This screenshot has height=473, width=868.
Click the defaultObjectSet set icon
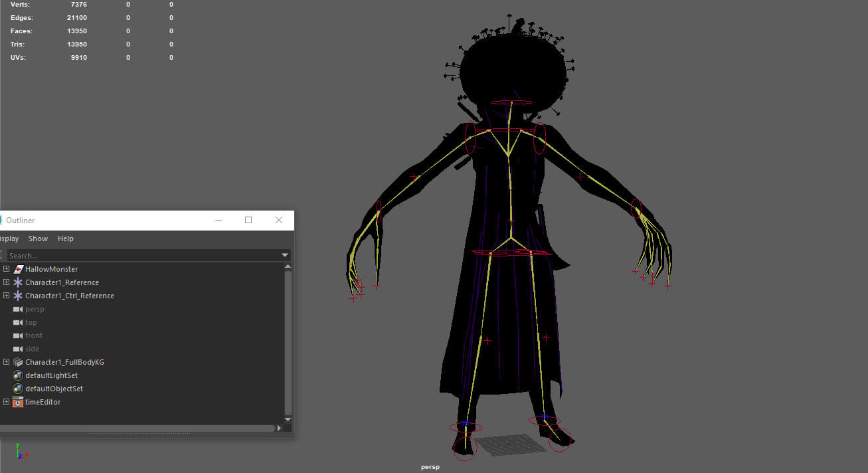click(x=18, y=389)
